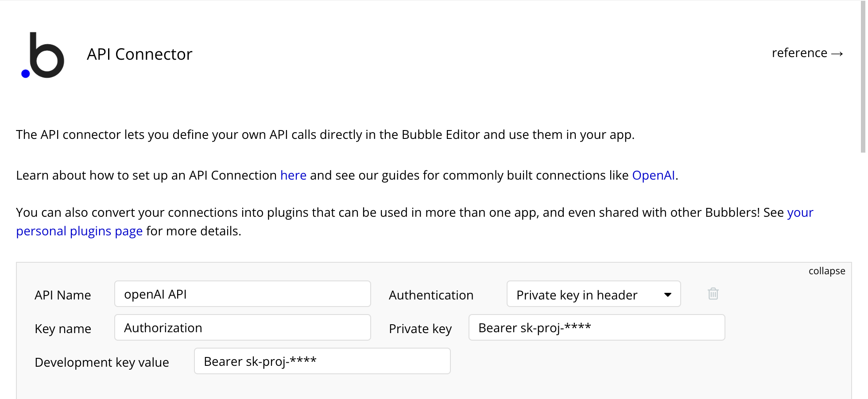Focus the API Name field containing openAI API

(242, 294)
